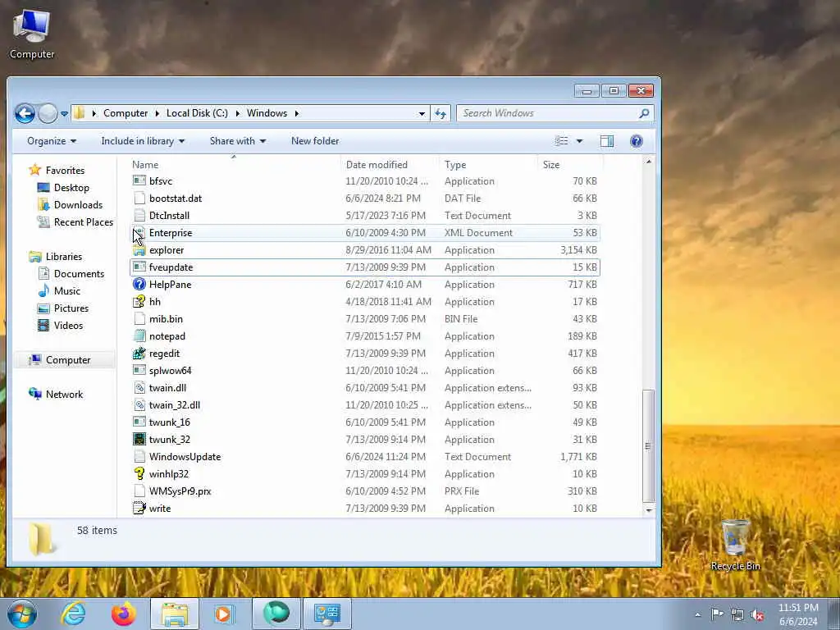Select the DtcInstall text document icon
The height and width of the screenshot is (630, 840).
(x=139, y=216)
